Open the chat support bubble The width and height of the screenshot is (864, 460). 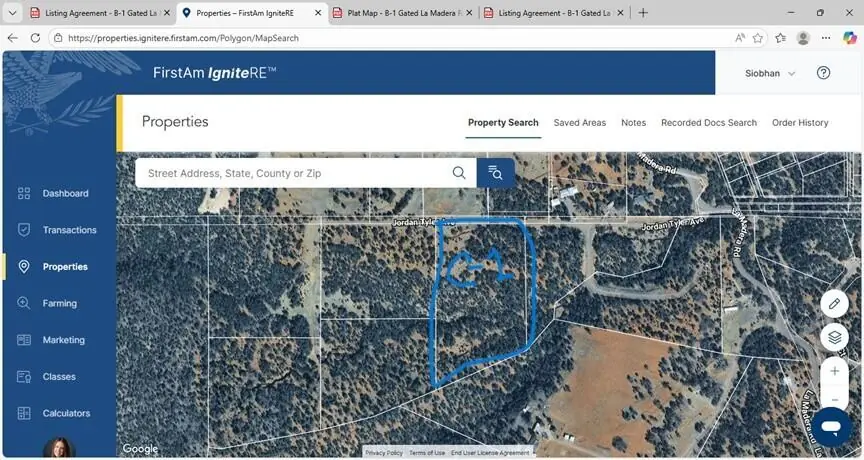[831, 426]
